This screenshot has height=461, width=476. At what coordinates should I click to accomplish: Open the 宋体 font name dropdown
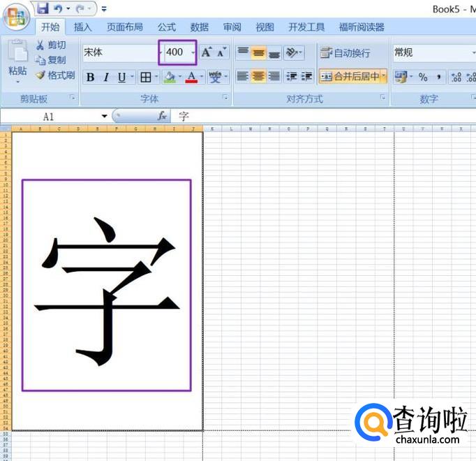(161, 52)
